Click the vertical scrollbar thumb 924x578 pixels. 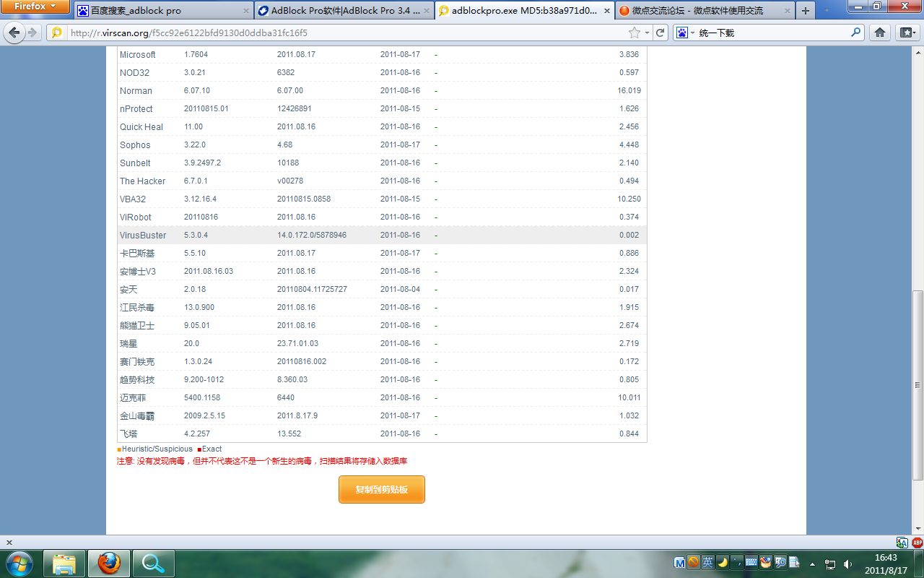point(918,385)
